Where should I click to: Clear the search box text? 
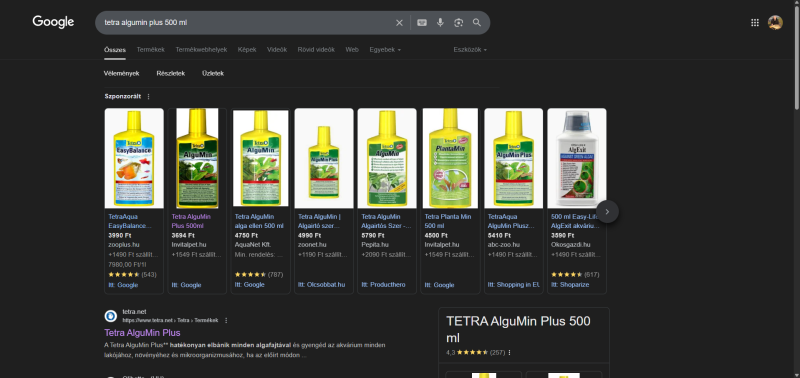pyautogui.click(x=399, y=22)
